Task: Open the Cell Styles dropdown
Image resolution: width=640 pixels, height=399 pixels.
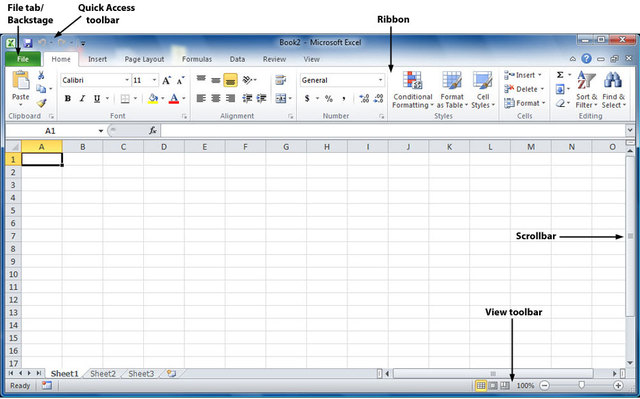Action: click(483, 90)
